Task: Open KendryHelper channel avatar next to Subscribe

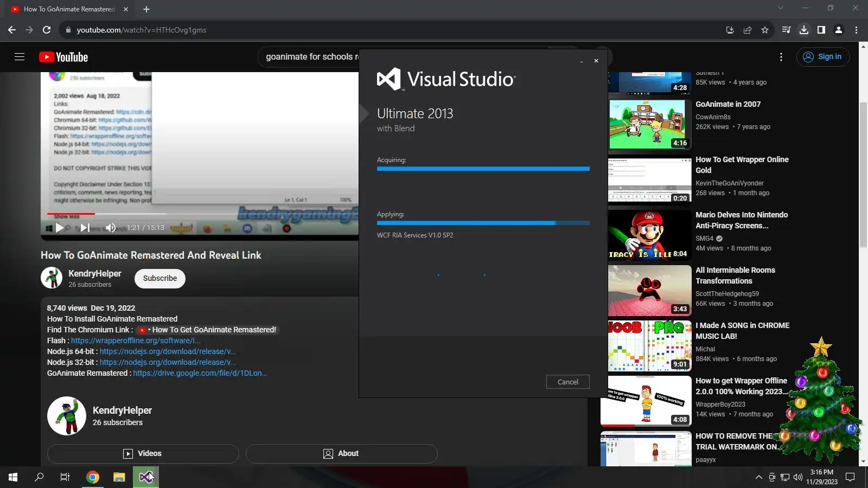Action: pyautogui.click(x=52, y=278)
